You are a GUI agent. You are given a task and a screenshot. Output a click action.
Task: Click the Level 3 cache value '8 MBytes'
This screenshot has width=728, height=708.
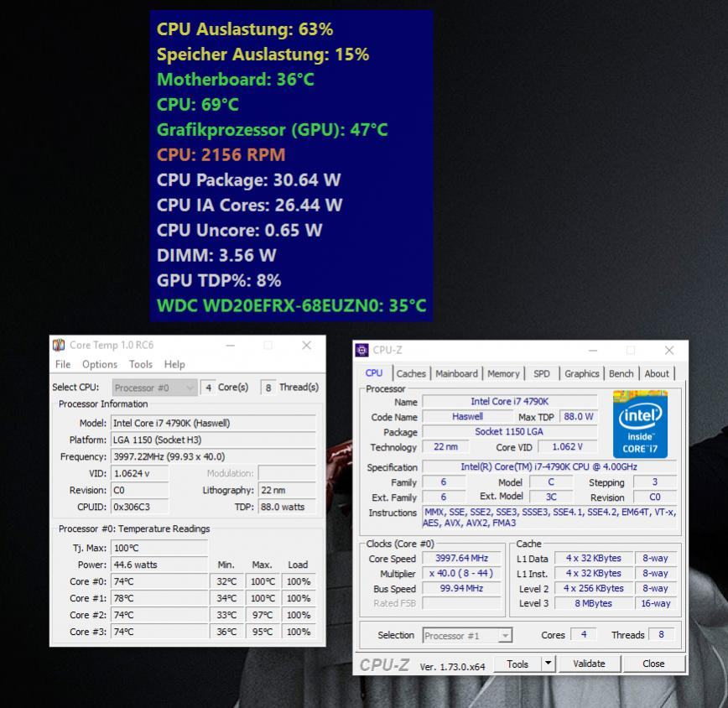(x=593, y=603)
